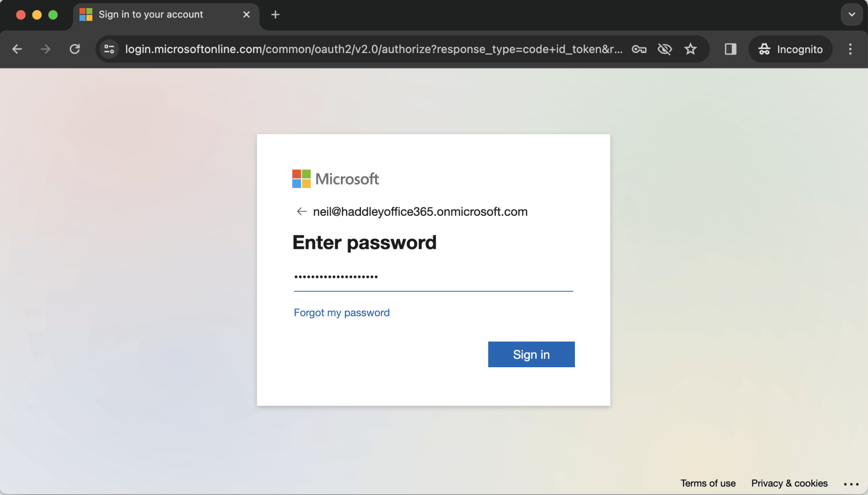Toggle the browser side panel
Image resolution: width=868 pixels, height=495 pixels.
[x=730, y=49]
